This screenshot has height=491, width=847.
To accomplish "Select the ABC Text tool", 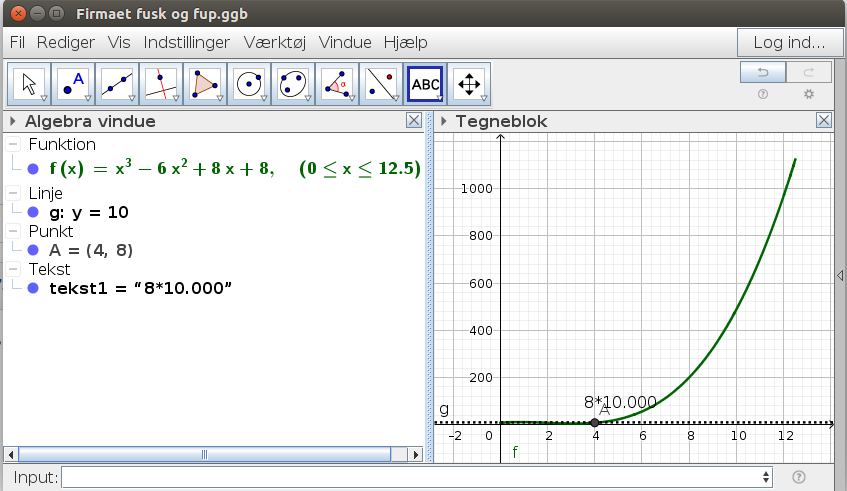I will pos(425,84).
